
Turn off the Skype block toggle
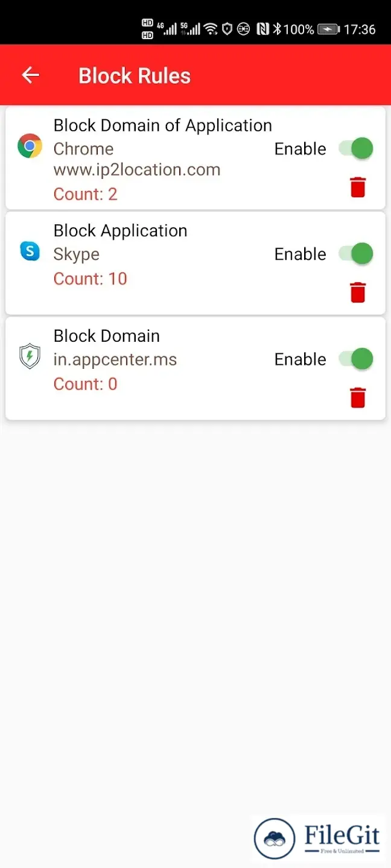[355, 253]
